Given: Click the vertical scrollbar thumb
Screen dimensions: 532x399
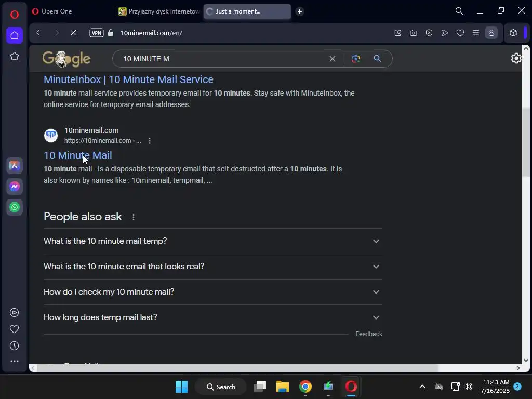Looking at the screenshot, I should point(526,142).
